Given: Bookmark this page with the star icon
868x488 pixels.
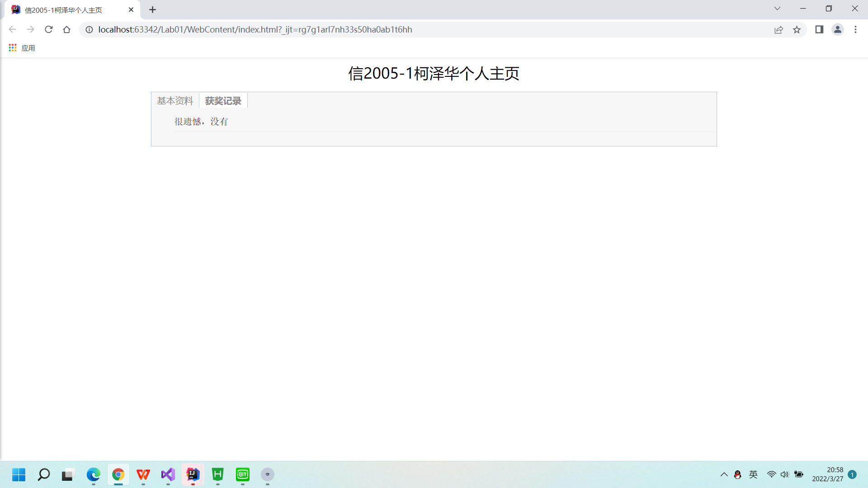Looking at the screenshot, I should (x=797, y=30).
